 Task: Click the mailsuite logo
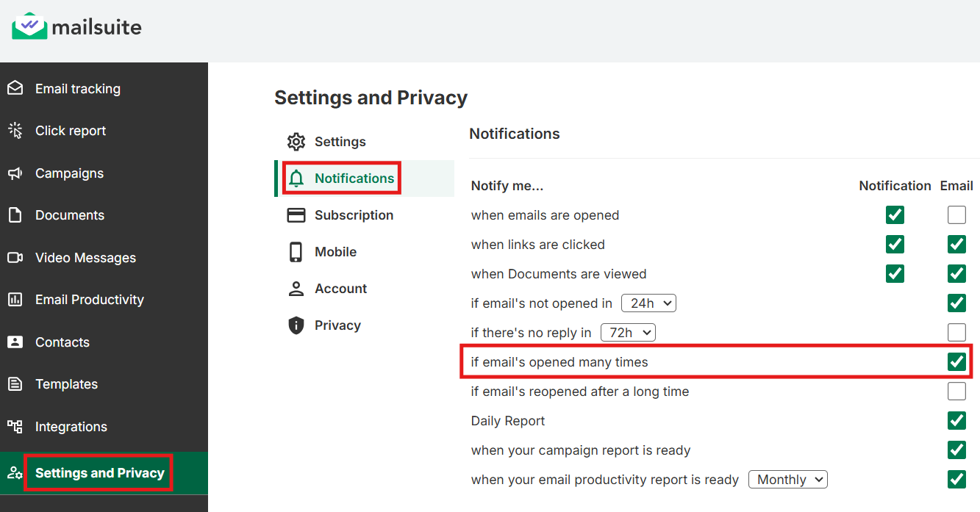tap(76, 28)
